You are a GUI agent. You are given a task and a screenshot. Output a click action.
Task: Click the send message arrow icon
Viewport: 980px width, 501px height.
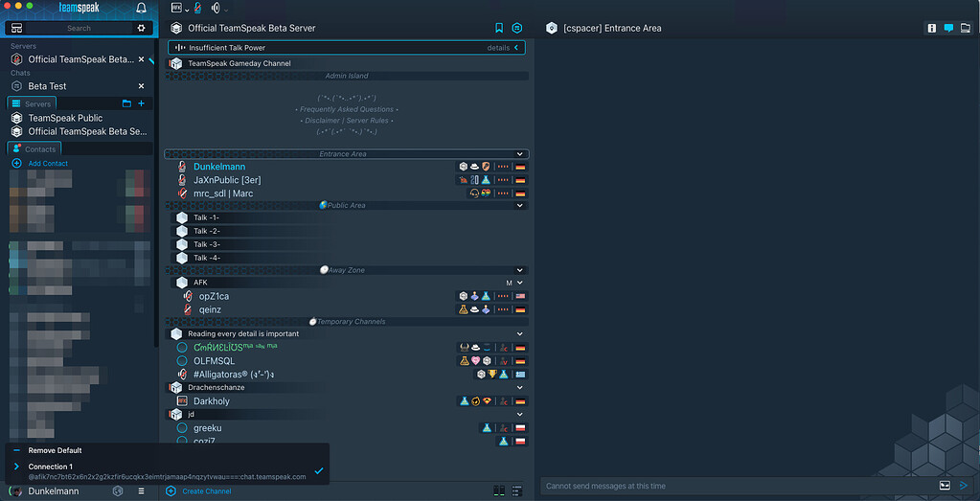964,486
